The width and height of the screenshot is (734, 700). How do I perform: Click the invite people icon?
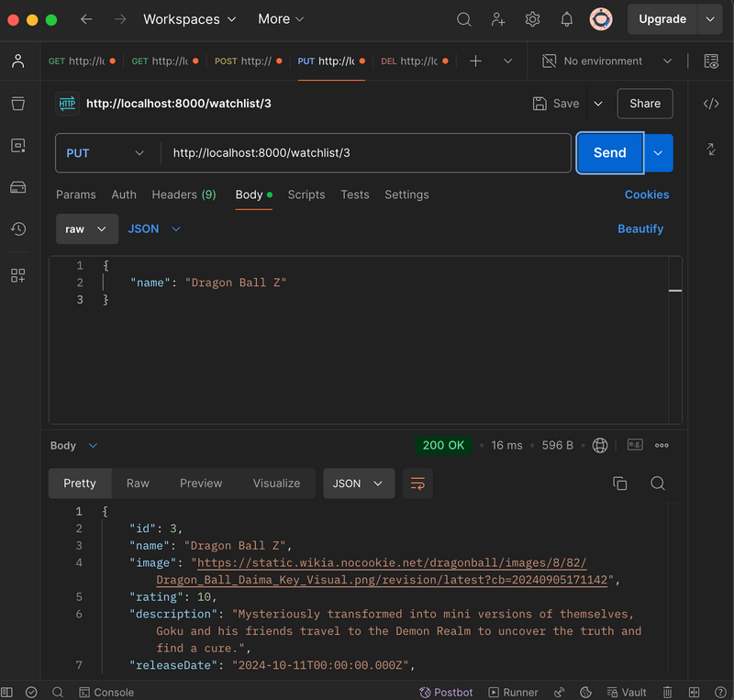point(497,19)
